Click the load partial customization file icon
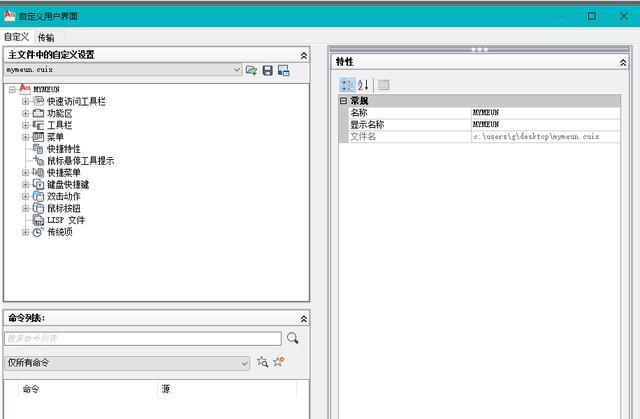 (251, 71)
